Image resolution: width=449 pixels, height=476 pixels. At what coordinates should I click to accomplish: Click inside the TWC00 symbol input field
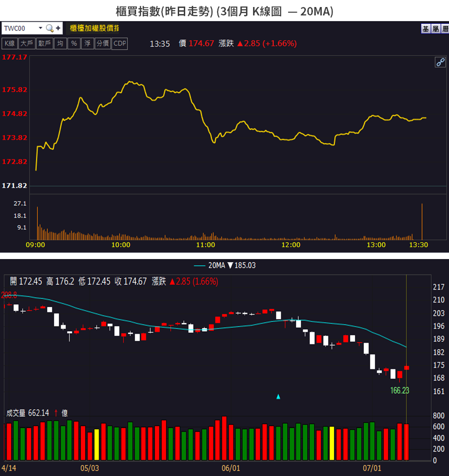[20, 28]
